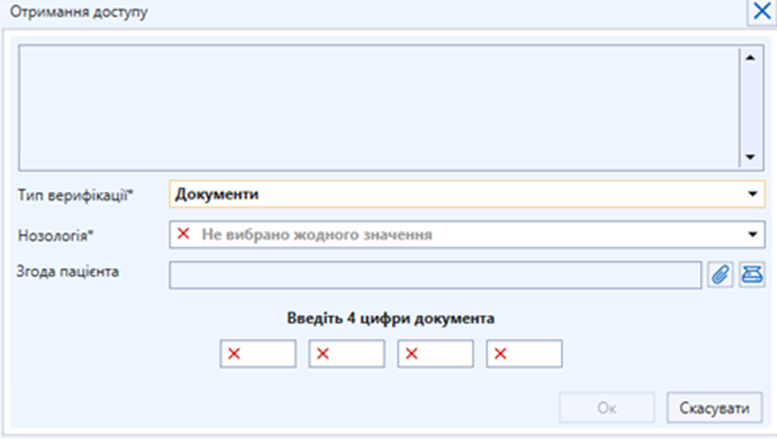Click red X icon in Нозологія field
The height and width of the screenshot is (439, 777).
(x=183, y=235)
